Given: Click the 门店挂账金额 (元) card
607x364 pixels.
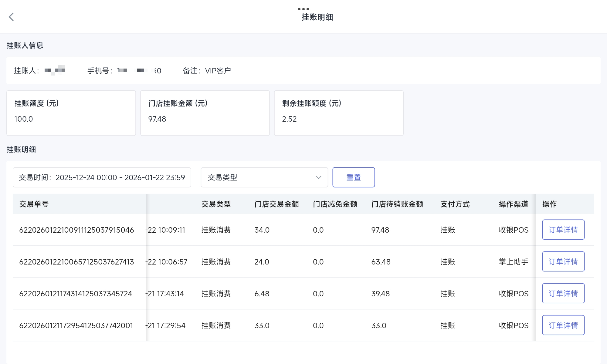Looking at the screenshot, I should (x=205, y=113).
